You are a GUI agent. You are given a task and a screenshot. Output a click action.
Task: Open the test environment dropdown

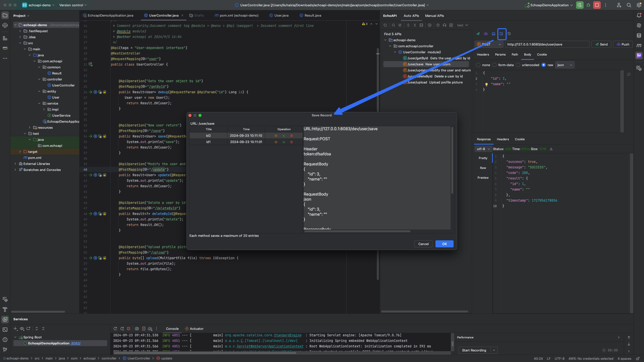462,25
